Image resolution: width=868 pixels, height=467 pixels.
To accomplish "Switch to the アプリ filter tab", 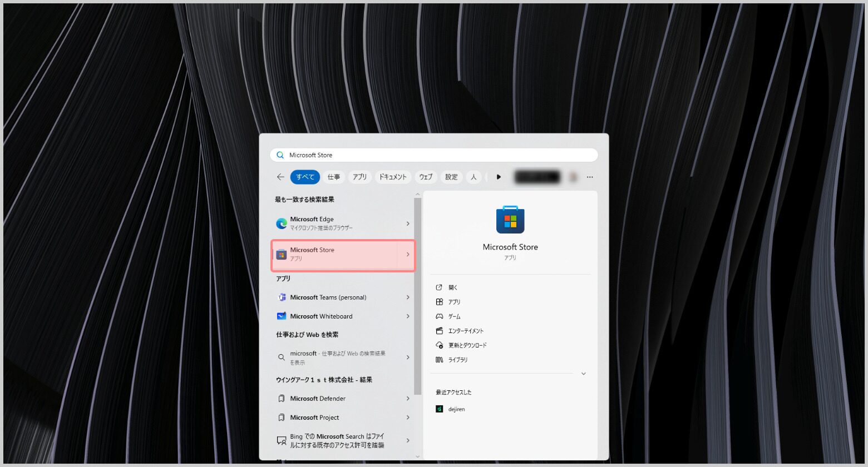I will point(359,177).
